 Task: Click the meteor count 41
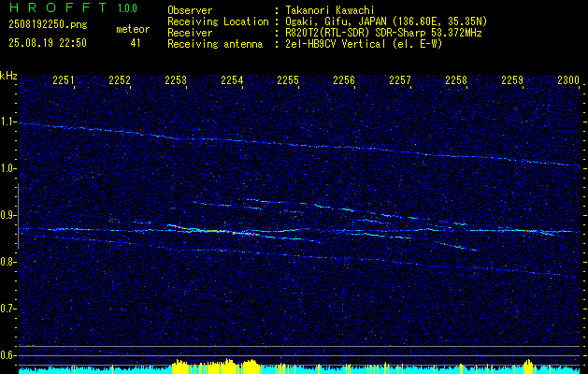[136, 43]
